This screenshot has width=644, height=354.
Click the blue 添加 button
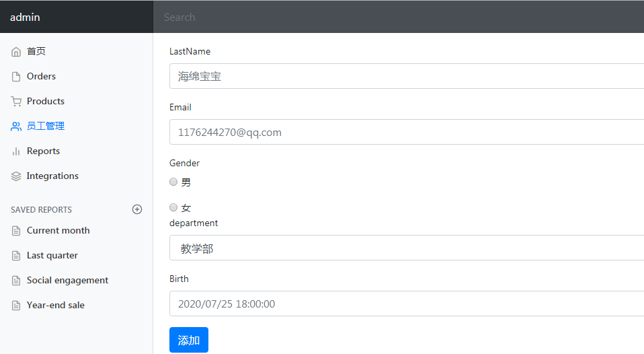(189, 340)
